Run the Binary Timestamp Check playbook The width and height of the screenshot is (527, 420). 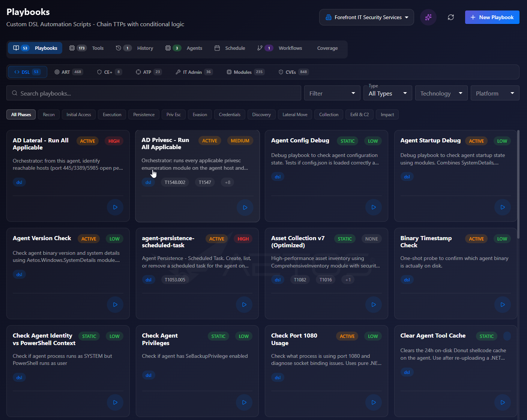(503, 305)
